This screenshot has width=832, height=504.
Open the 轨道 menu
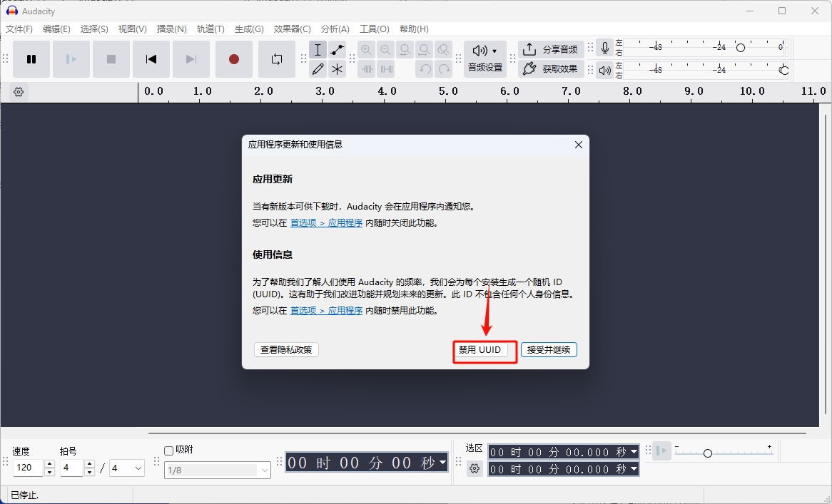click(210, 29)
